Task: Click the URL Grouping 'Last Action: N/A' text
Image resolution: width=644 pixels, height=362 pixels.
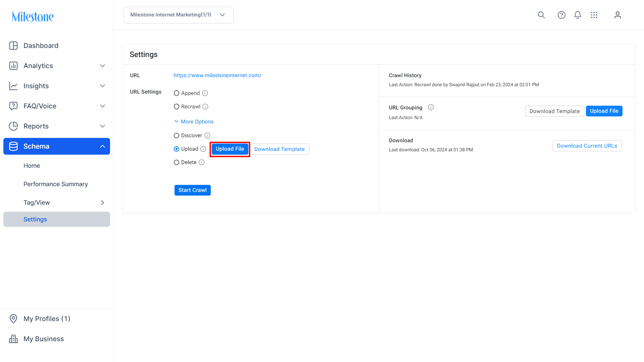Action: point(406,118)
